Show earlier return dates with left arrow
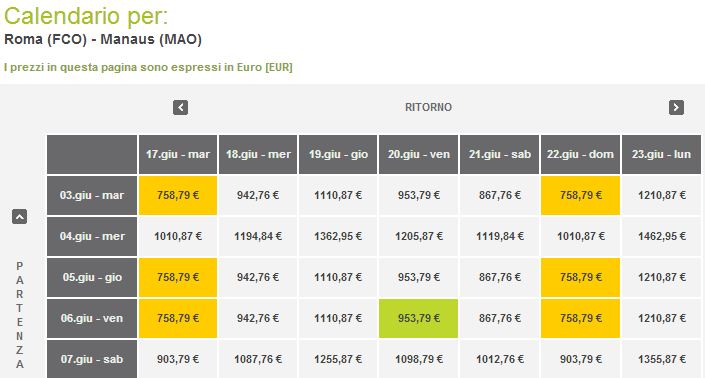 click(180, 107)
